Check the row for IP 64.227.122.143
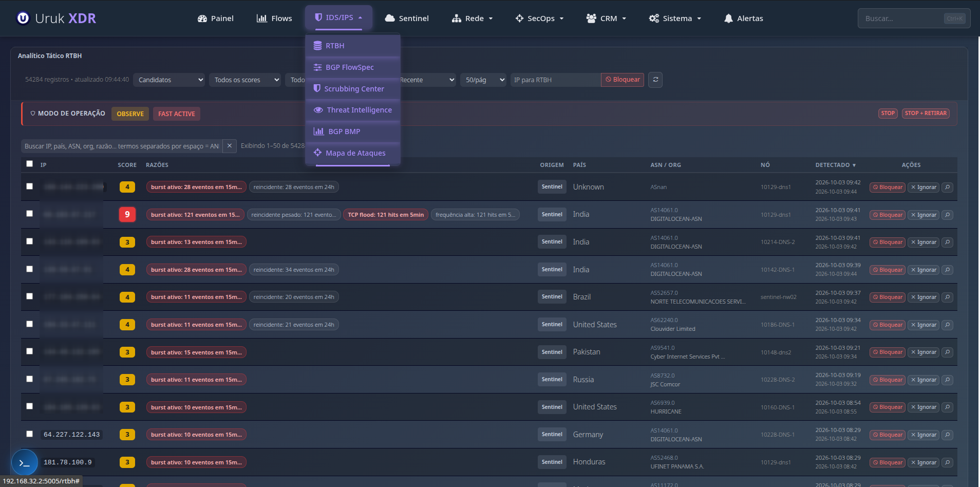Viewport: 980px width, 487px height. coord(29,434)
